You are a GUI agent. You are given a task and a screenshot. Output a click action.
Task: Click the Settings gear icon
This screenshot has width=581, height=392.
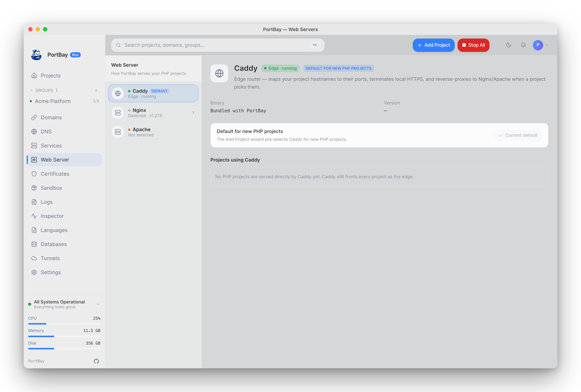(x=34, y=272)
